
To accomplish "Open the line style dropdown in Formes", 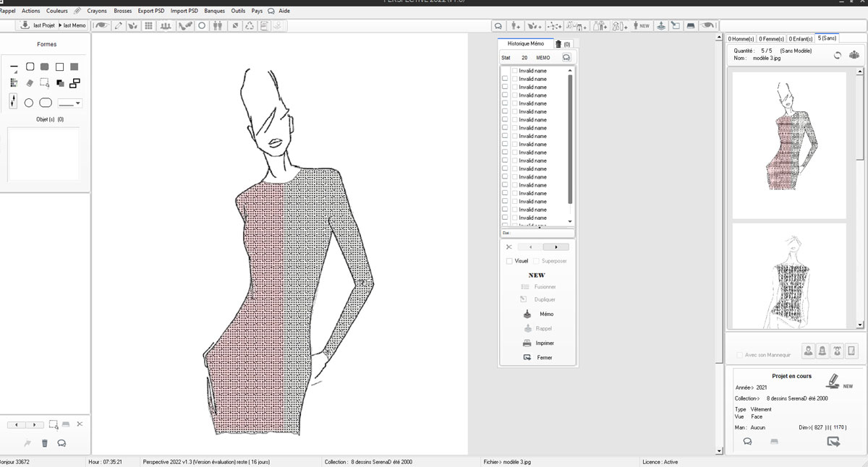I will click(x=70, y=103).
